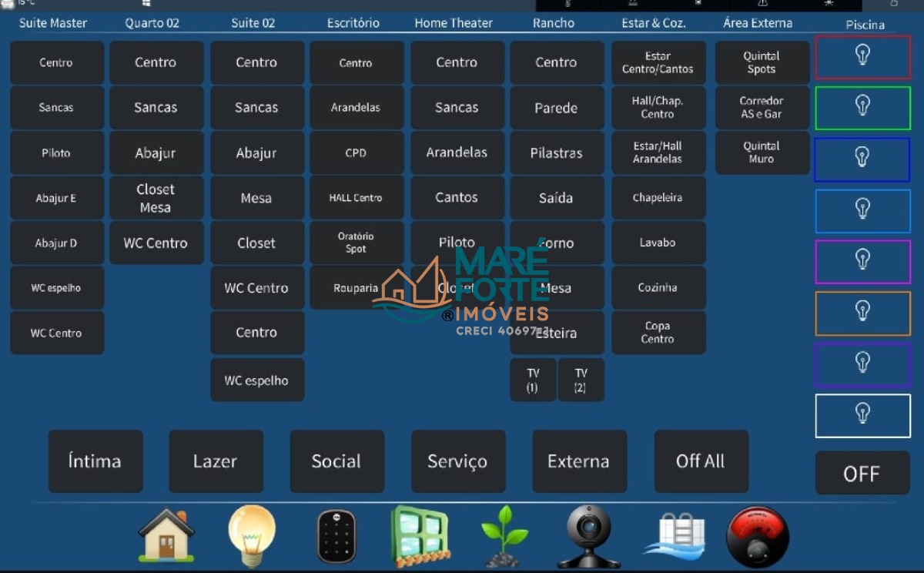The height and width of the screenshot is (573, 924).
Task: Open the window shutters icon
Action: (420, 534)
